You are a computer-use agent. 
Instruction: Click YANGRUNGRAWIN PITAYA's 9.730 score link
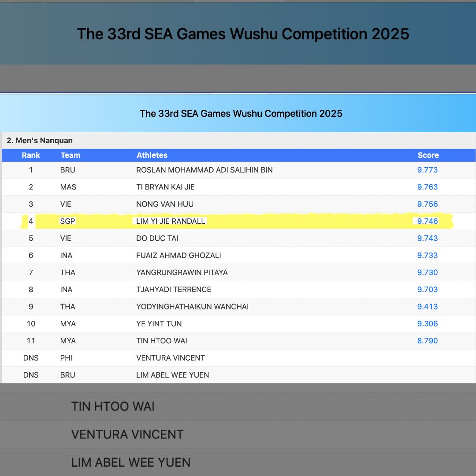(x=428, y=272)
